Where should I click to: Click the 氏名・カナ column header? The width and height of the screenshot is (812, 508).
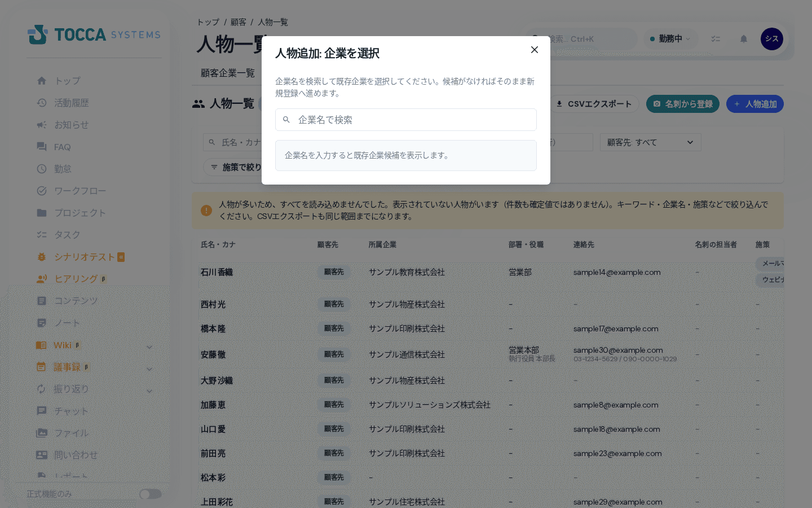coord(218,244)
